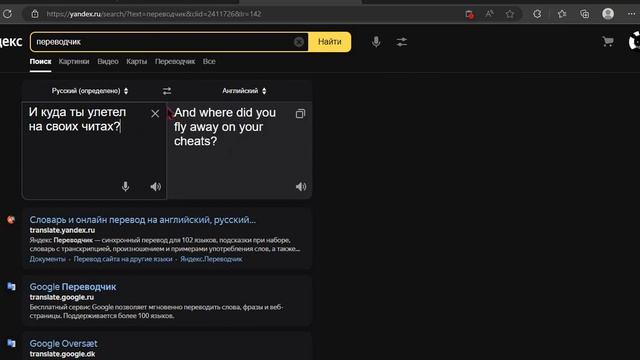Clear the Russian source text
This screenshot has height=360, width=640.
tap(155, 113)
